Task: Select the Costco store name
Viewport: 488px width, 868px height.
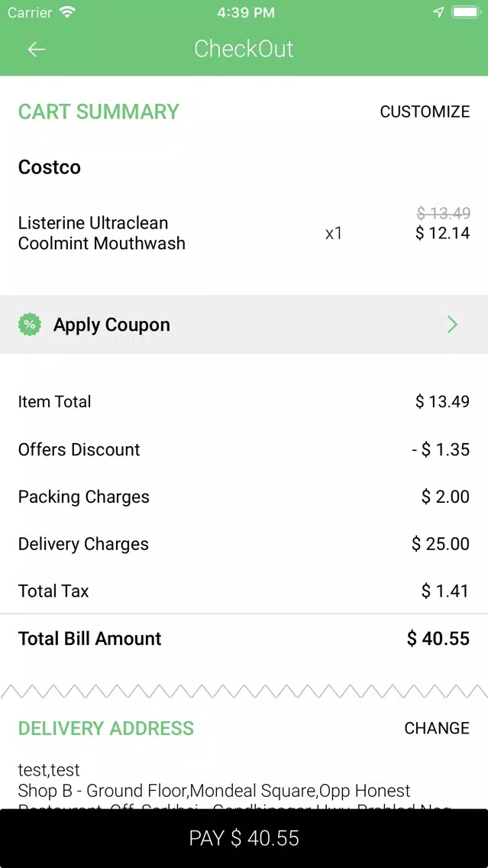Action: point(50,167)
